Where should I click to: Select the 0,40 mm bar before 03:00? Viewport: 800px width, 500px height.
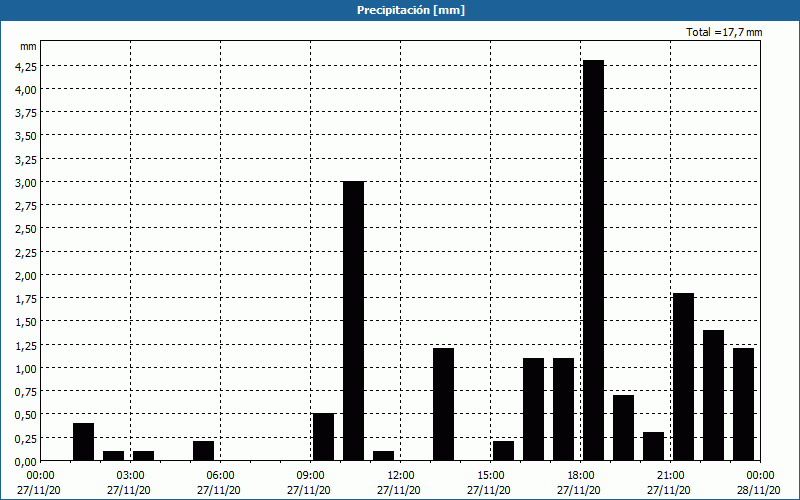click(84, 442)
